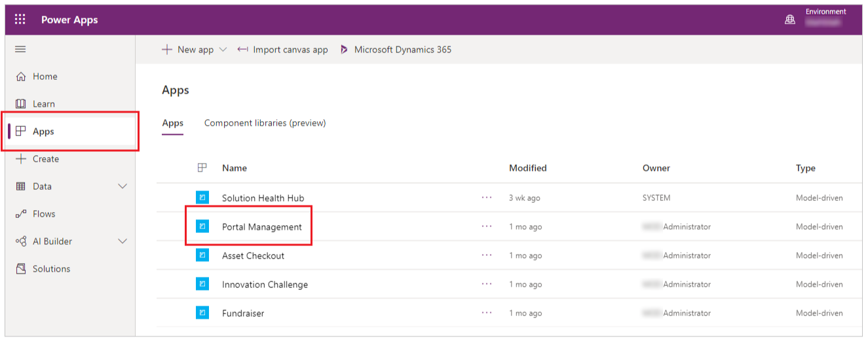
Task: Open Innovation Challenge app
Action: point(265,285)
